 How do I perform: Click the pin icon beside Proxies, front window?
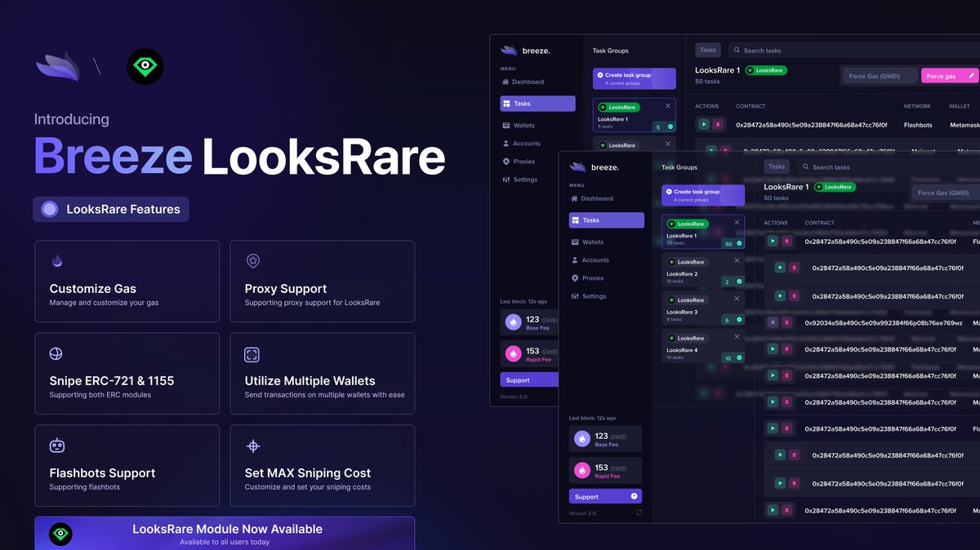tap(575, 278)
